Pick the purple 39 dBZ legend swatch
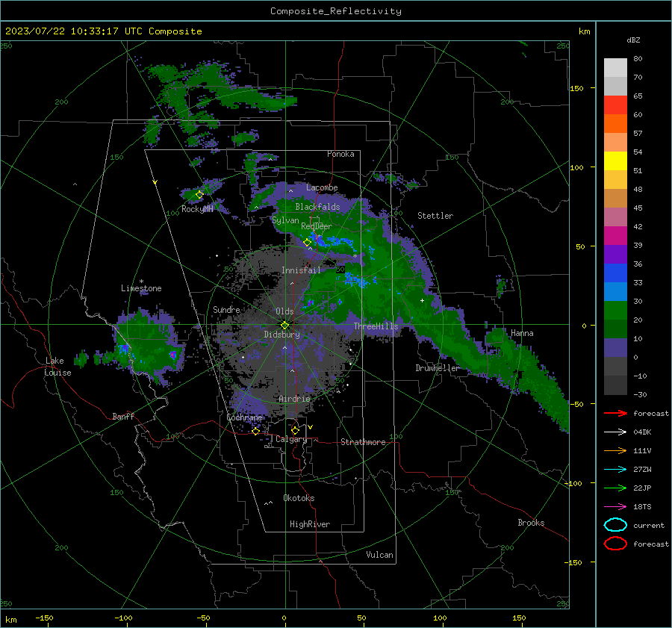The image size is (672, 628). (615, 254)
